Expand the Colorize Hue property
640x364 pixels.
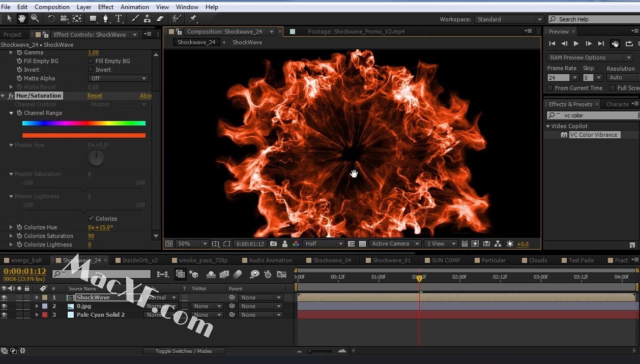point(11,227)
